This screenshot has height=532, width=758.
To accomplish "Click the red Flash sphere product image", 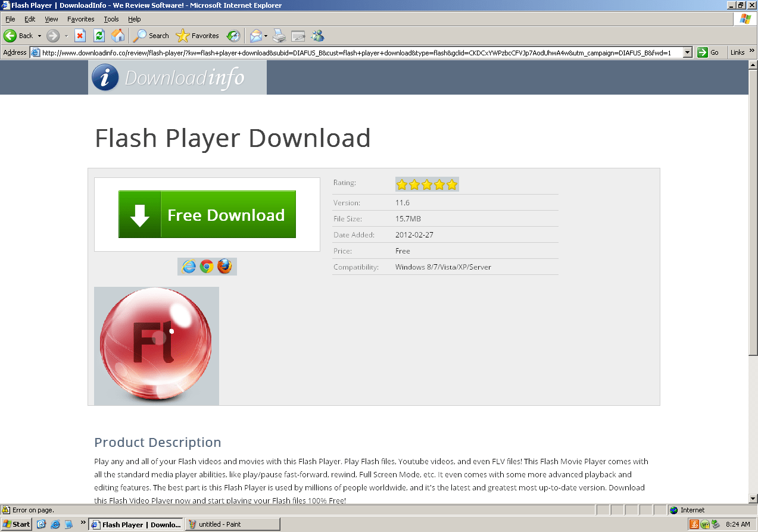I will tap(157, 346).
